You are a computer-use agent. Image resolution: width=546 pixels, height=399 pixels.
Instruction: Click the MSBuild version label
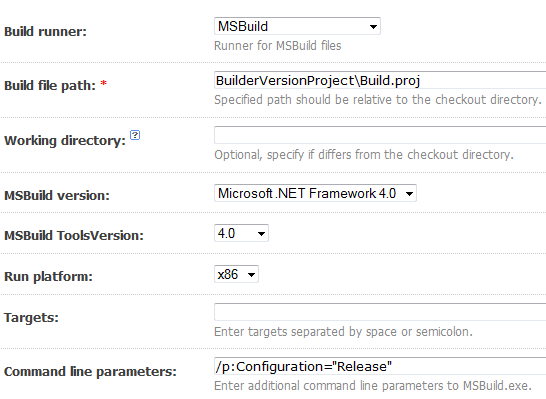click(x=57, y=196)
